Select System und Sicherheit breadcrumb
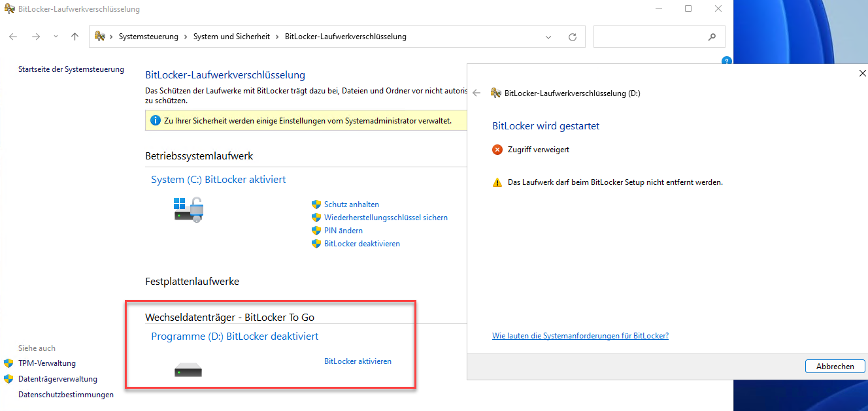 tap(231, 37)
